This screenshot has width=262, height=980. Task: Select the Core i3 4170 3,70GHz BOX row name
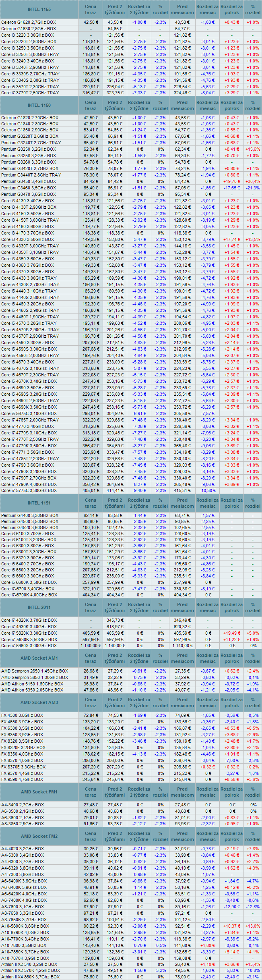click(27, 233)
